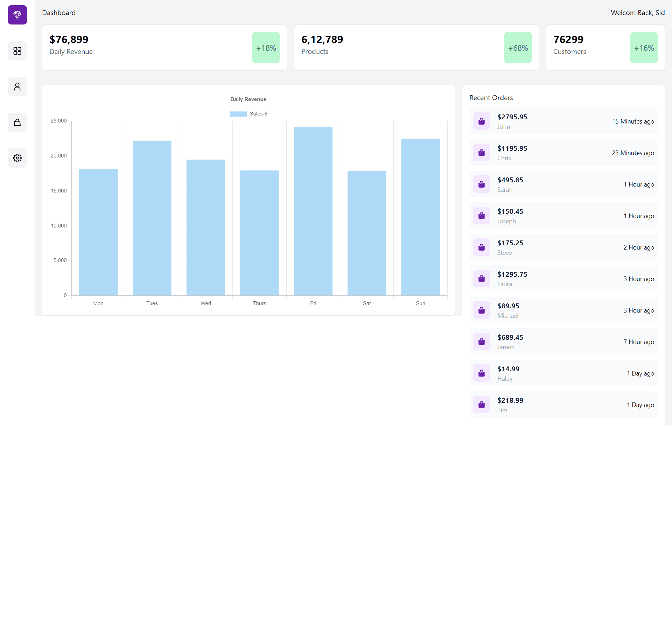Open the shopping bag icon in sidebar
The width and height of the screenshot is (672, 638).
17,122
